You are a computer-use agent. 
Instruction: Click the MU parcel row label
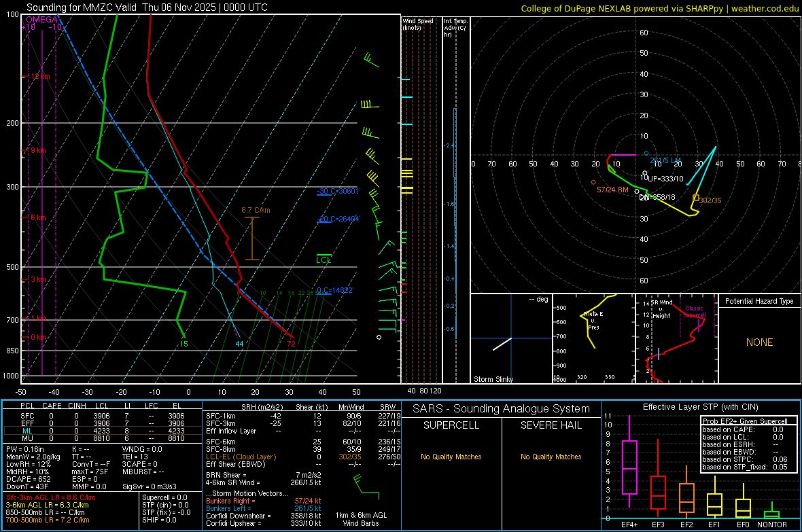[27, 438]
